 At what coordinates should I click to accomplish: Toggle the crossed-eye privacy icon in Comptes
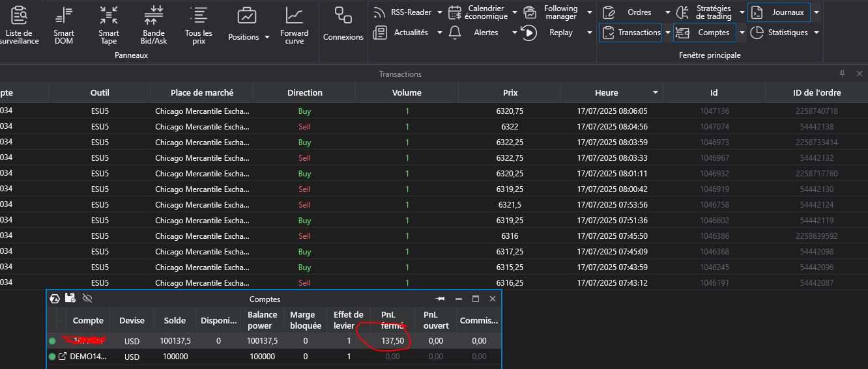click(87, 299)
